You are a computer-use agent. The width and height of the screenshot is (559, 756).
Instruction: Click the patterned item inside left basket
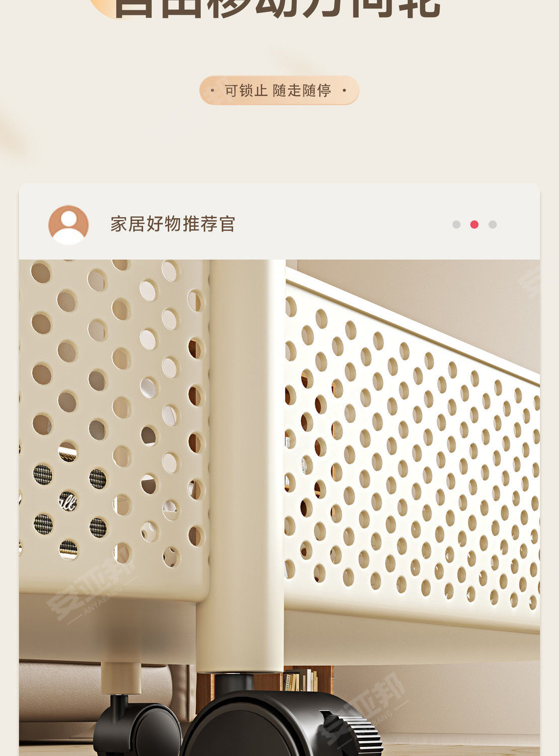click(x=69, y=504)
